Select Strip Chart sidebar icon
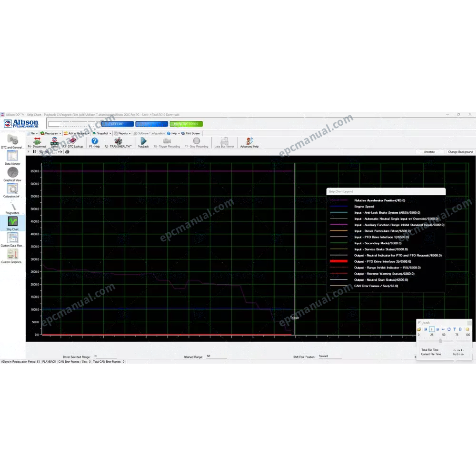476x476 pixels. pyautogui.click(x=12, y=221)
